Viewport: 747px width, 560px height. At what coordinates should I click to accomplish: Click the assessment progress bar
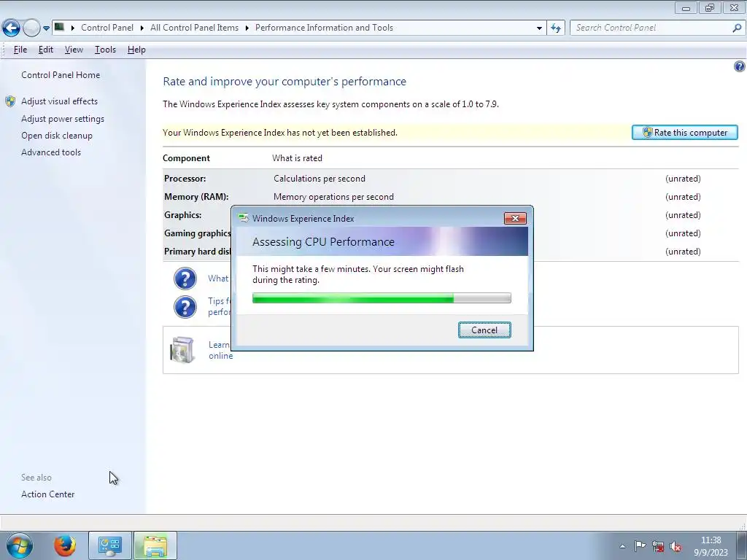382,298
